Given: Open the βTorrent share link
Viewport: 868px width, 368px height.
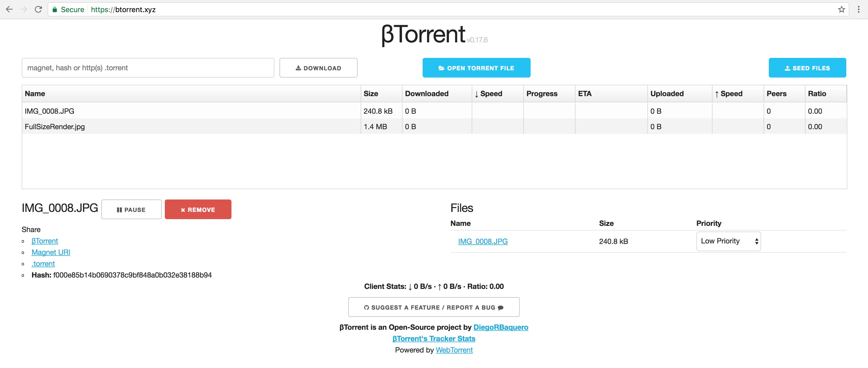Looking at the screenshot, I should tap(45, 241).
